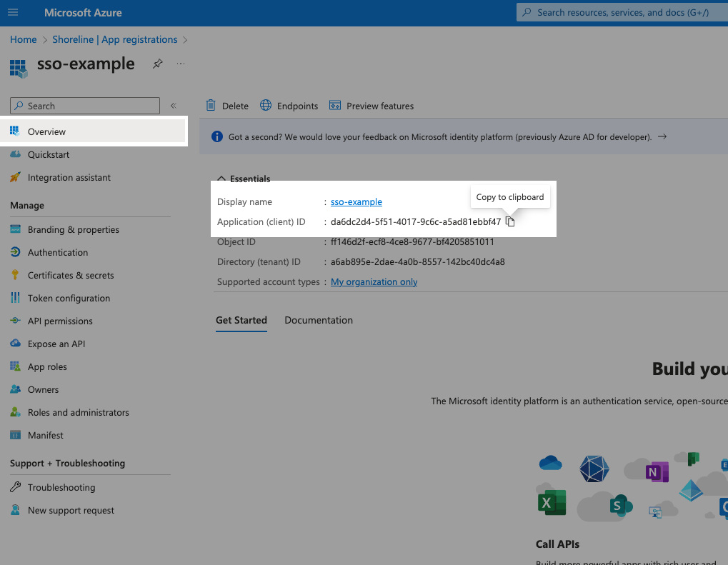The width and height of the screenshot is (728, 565).
Task: Click the Preview features icon
Action: click(335, 106)
